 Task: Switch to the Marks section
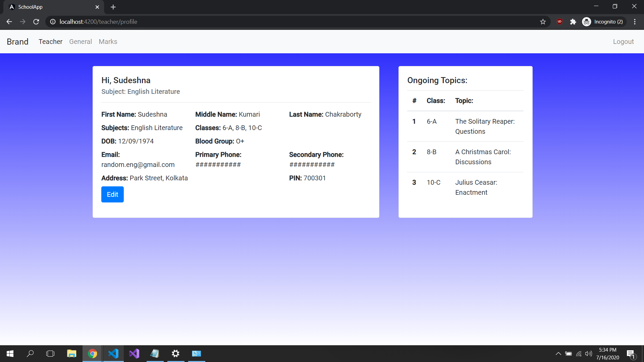click(x=108, y=42)
